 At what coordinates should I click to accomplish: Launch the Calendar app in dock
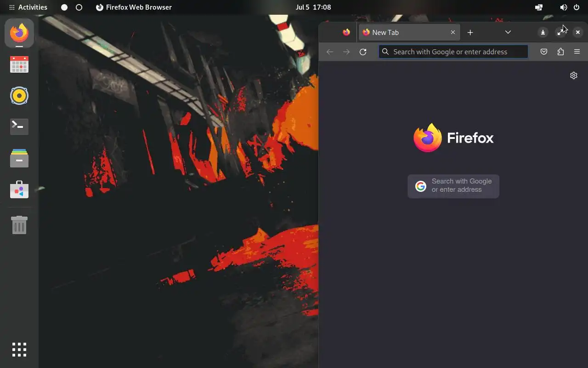[x=19, y=64]
